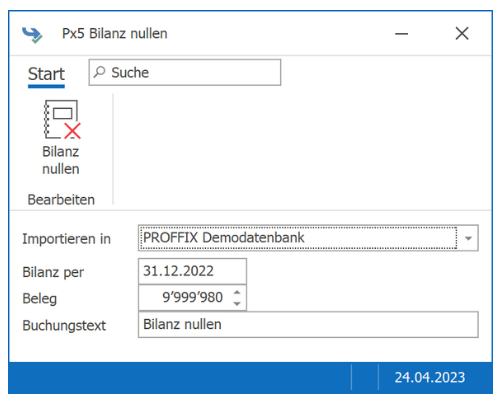Close the Px5 Bilanz nullen window
This screenshot has height=400, width=498.
click(x=462, y=34)
